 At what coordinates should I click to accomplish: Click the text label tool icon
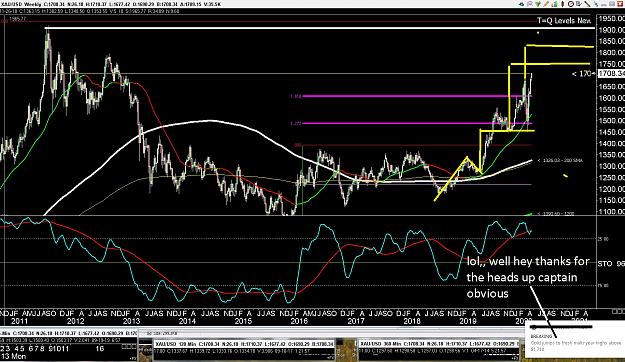point(579,4)
